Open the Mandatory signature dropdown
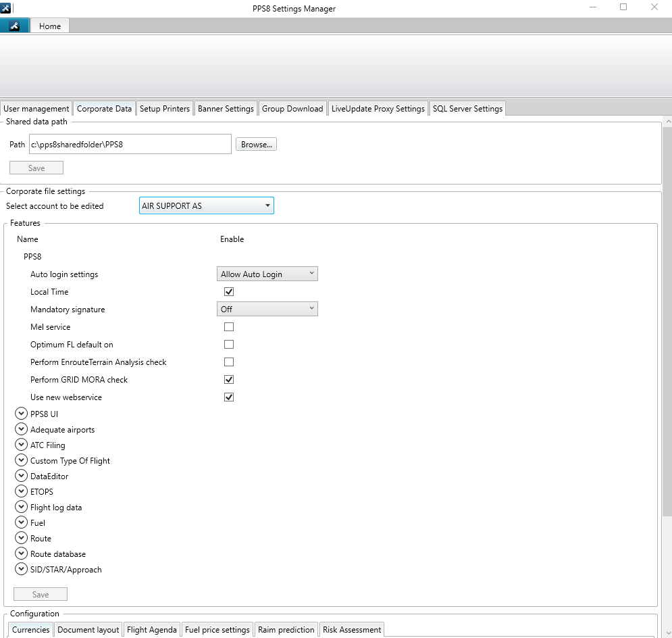 [x=267, y=309]
